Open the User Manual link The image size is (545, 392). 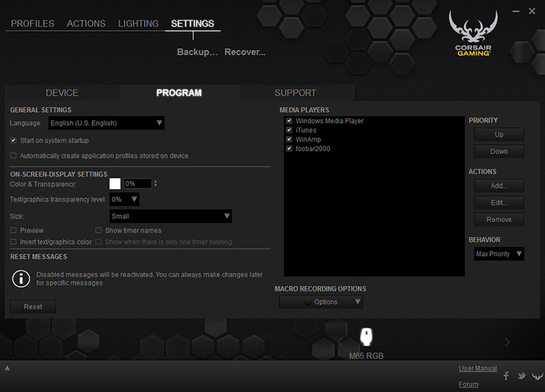[478, 369]
